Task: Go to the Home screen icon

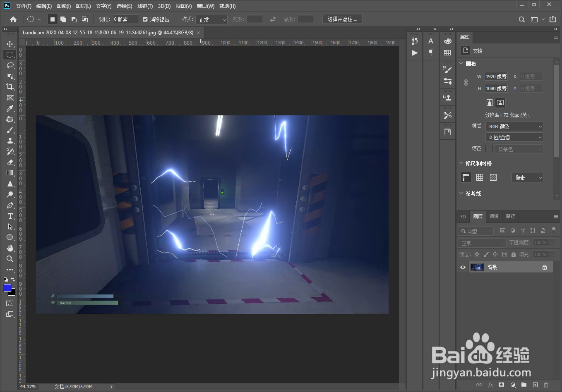Action: [13, 19]
